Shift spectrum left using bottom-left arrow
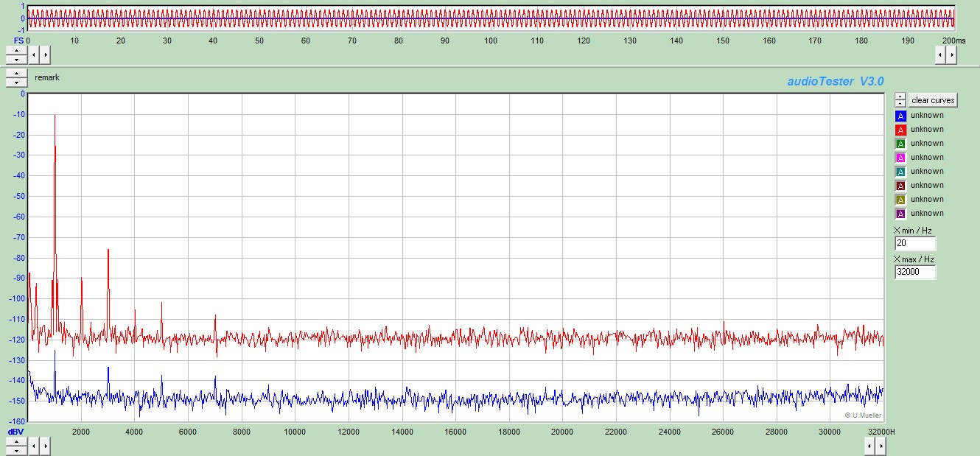980x456 pixels. [34, 446]
